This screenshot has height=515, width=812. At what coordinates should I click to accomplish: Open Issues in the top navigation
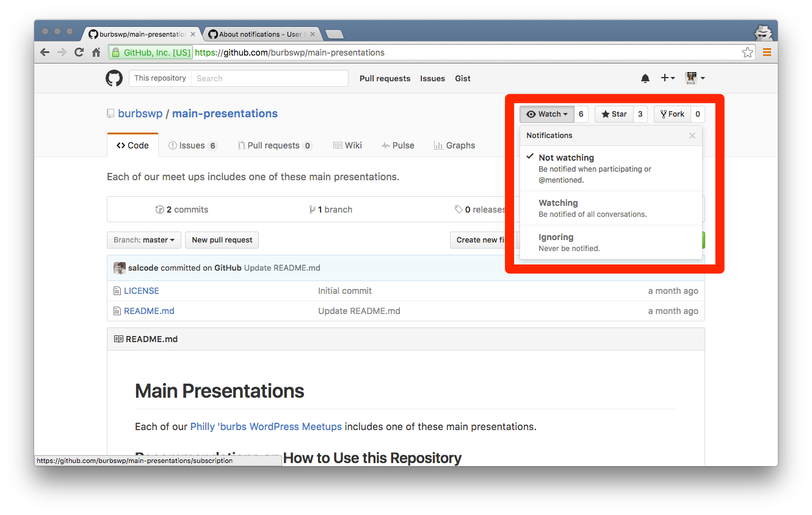tap(432, 78)
